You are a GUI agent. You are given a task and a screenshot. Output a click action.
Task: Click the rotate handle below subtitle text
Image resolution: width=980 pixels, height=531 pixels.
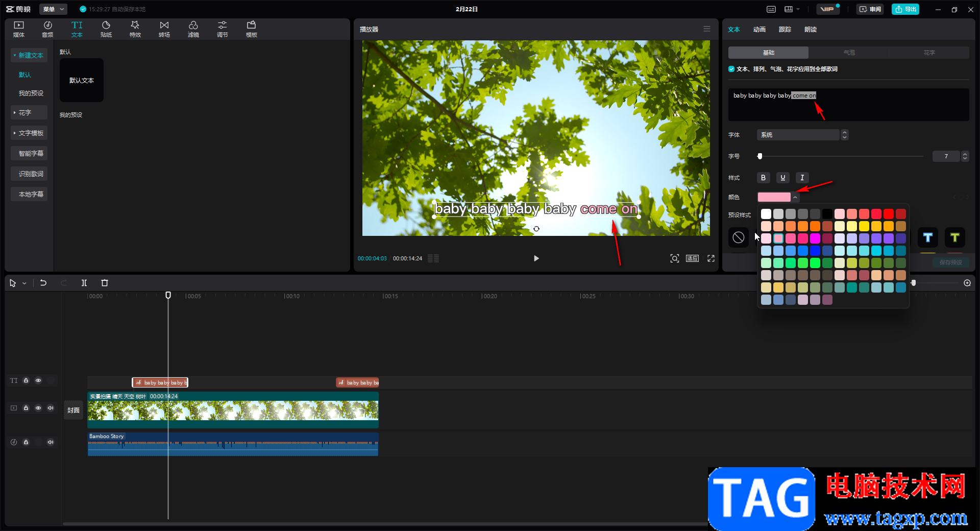tap(536, 229)
